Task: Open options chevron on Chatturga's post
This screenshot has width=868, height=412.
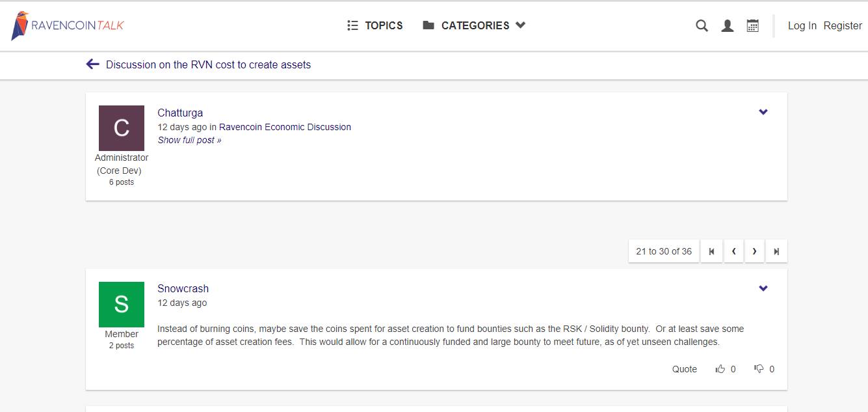Action: tap(763, 112)
